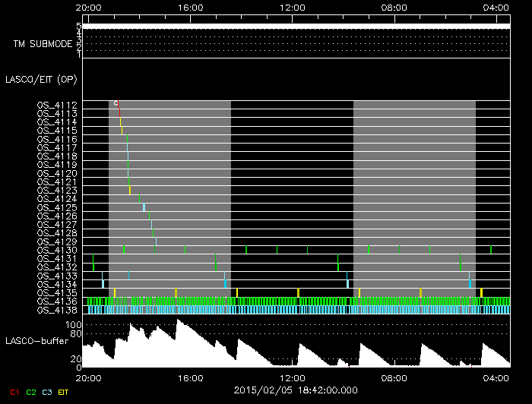Viewport: 532px width, 404px height.
Task: Select the OS_4123 row label
Action: pyautogui.click(x=57, y=190)
